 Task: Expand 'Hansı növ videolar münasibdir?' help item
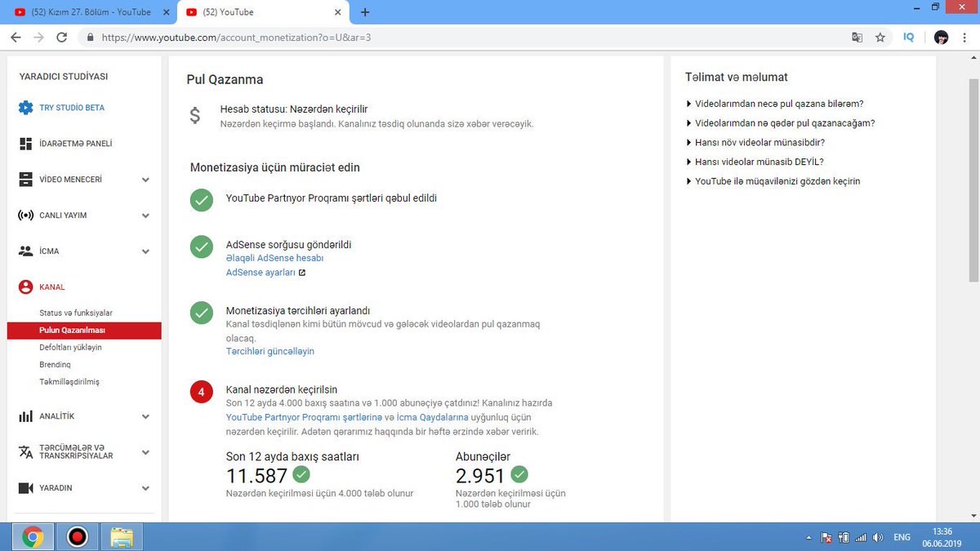pyautogui.click(x=754, y=142)
